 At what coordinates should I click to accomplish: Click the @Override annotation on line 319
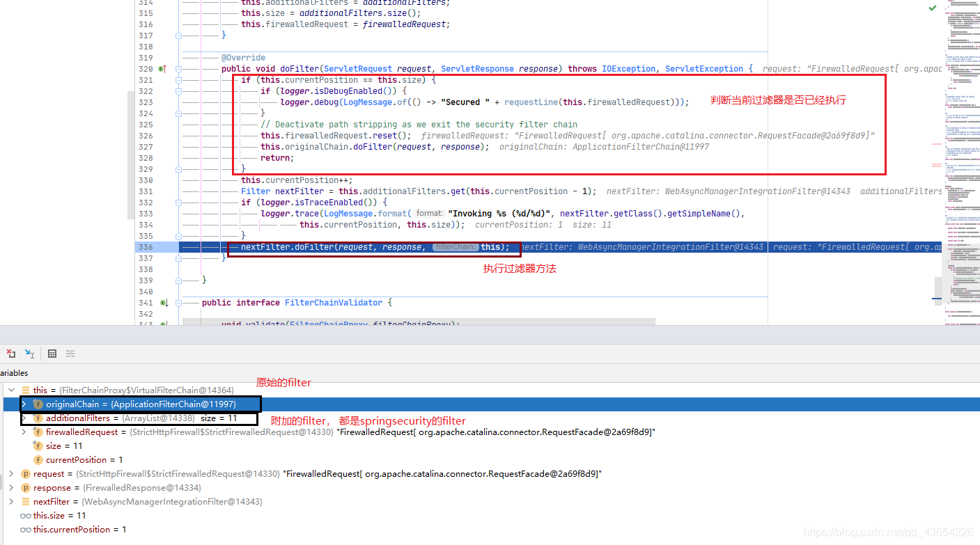243,58
